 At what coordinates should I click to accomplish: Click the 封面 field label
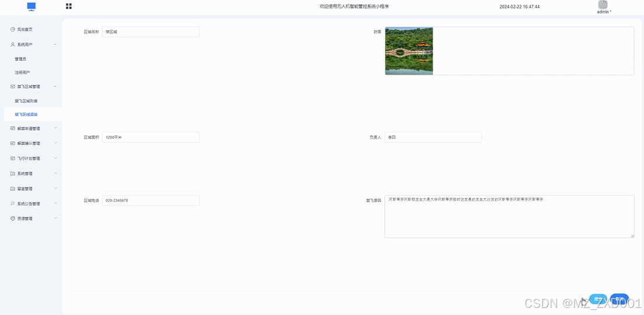(x=377, y=32)
